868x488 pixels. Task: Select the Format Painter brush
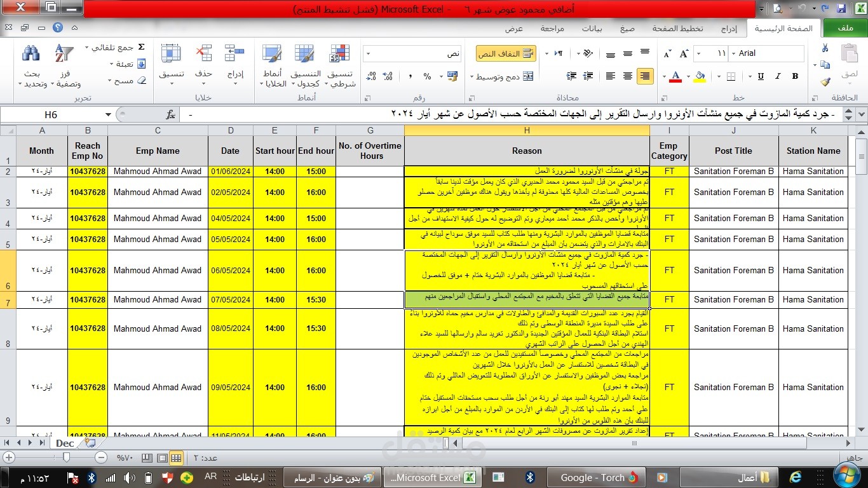click(825, 82)
